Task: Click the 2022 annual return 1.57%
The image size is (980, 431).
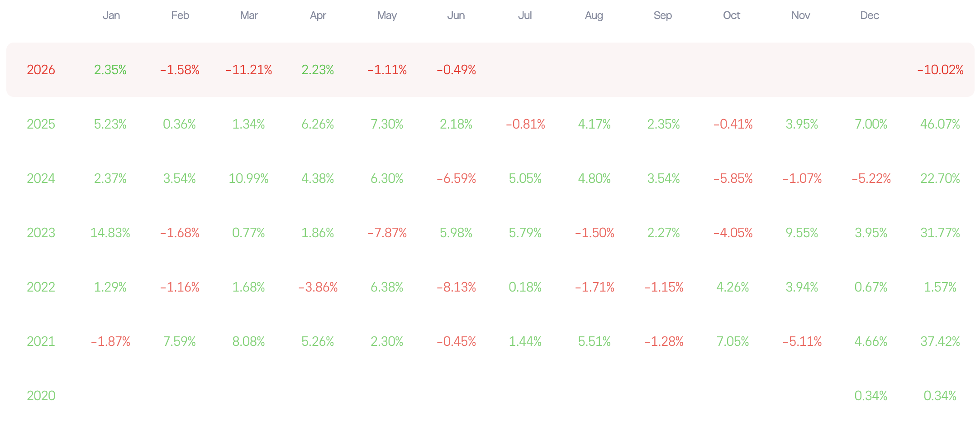Action: [x=940, y=287]
